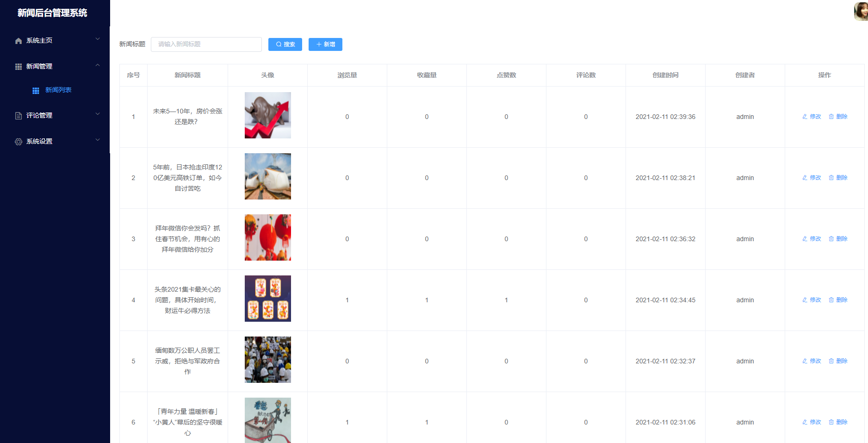
Task: Click the 评论数 column header
Action: click(x=586, y=75)
